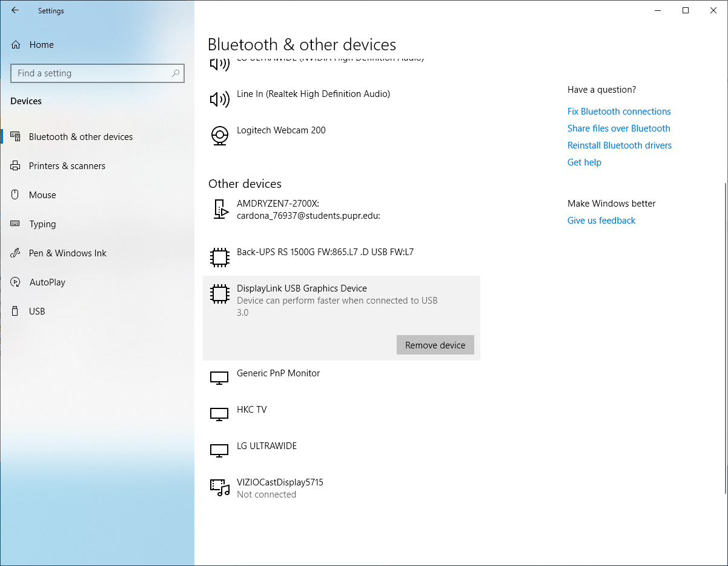Click the Back-UPS RS 1500G chip icon

pyautogui.click(x=219, y=258)
